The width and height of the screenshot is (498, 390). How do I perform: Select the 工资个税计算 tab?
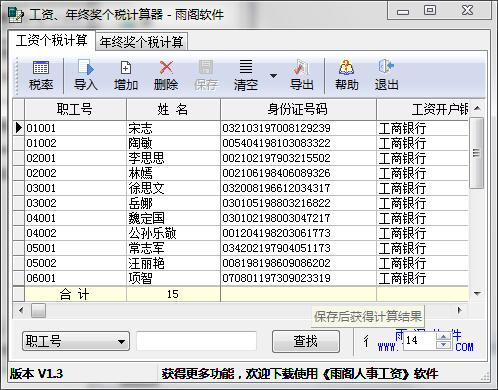click(x=52, y=41)
